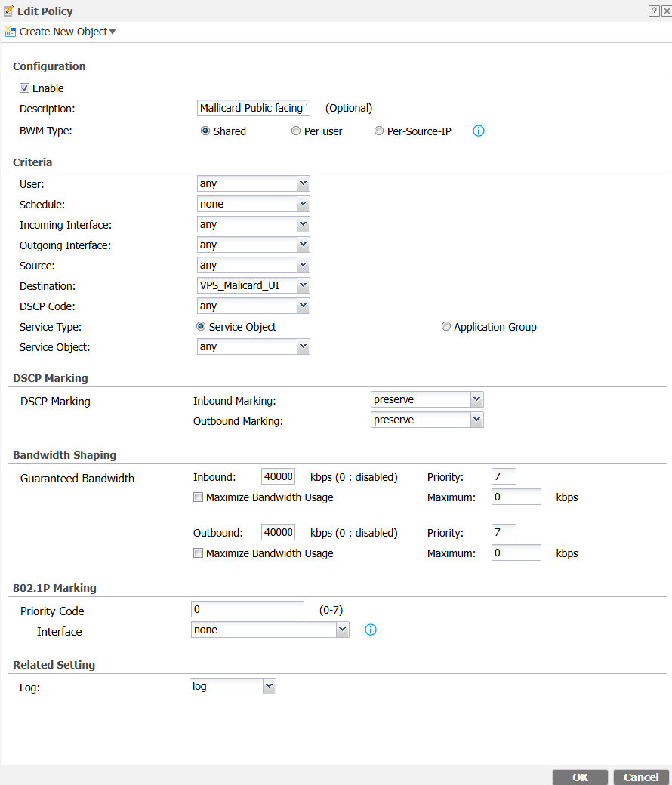Click Inbound guaranteed bandwidth field
This screenshot has width=672, height=785.
point(279,476)
